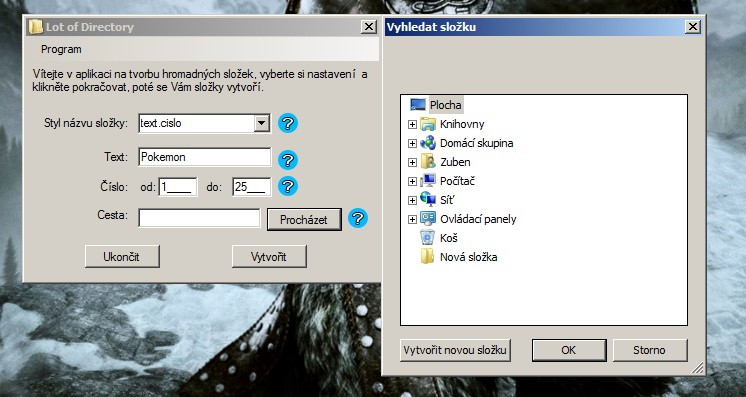Select the Plocha label in tree
Screen dimensions: 746x397
[x=445, y=105]
